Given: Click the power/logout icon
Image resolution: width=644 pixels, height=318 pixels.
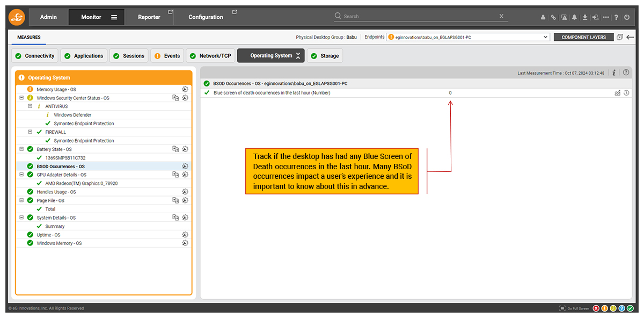Looking at the screenshot, I should click(x=627, y=17).
